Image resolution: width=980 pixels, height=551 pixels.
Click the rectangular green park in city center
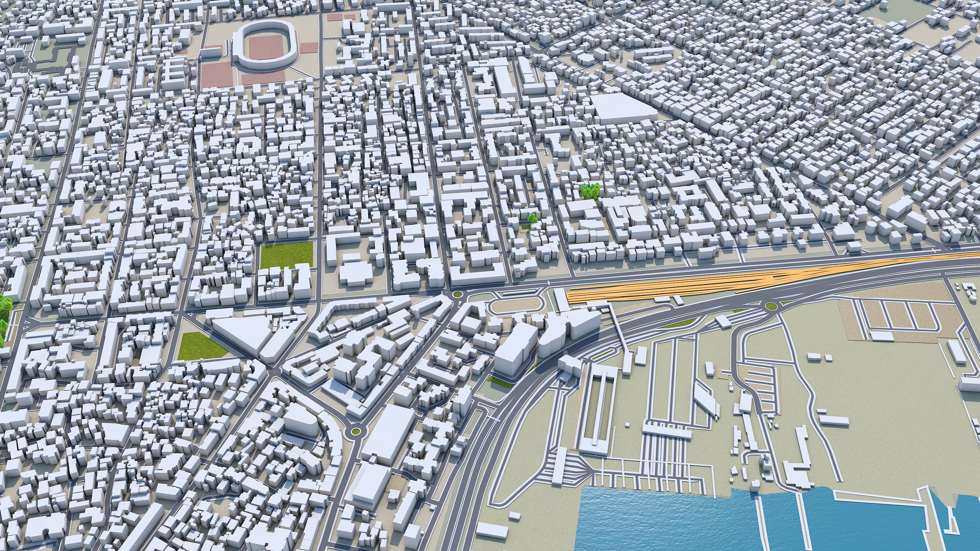pos(287,256)
